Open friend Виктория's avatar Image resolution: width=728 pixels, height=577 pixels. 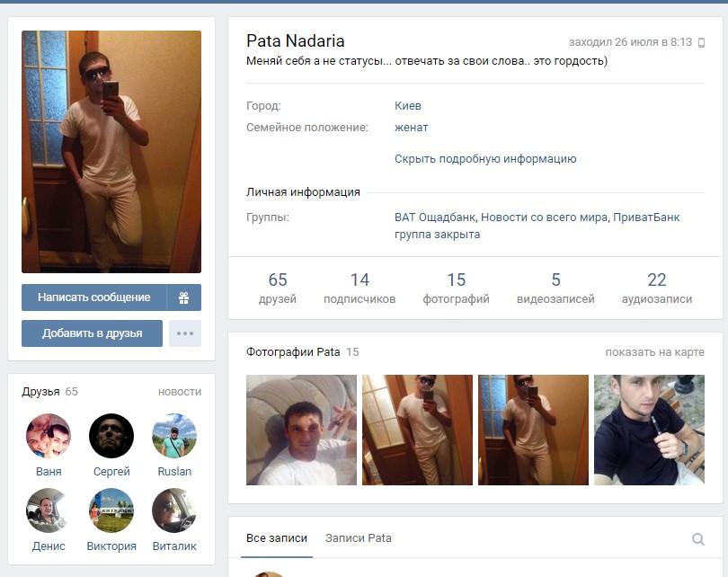tap(111, 510)
